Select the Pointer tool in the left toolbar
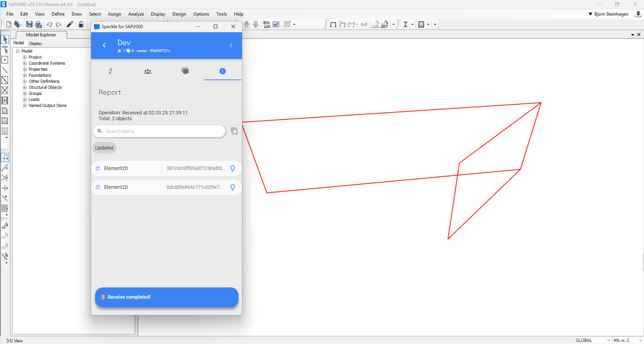644x344 pixels. tap(5, 39)
